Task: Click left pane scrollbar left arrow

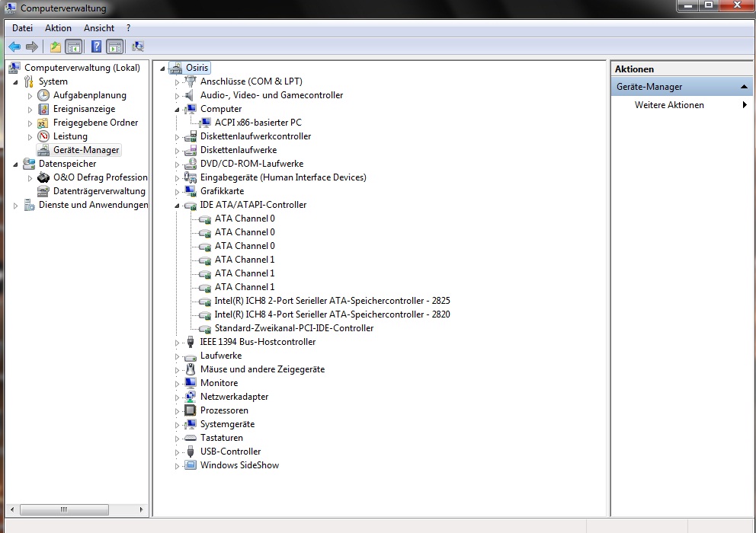Action: pyautogui.click(x=12, y=509)
